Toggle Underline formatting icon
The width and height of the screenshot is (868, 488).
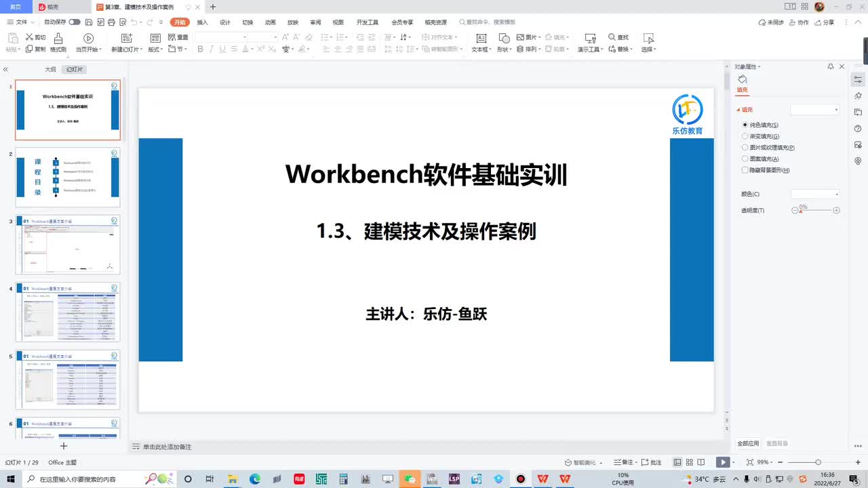point(222,49)
